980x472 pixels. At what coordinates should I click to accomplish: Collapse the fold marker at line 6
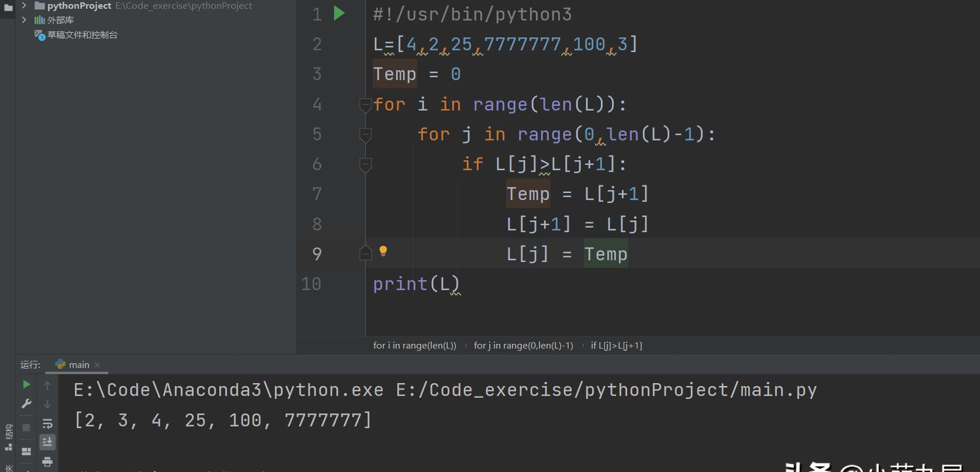[365, 164]
